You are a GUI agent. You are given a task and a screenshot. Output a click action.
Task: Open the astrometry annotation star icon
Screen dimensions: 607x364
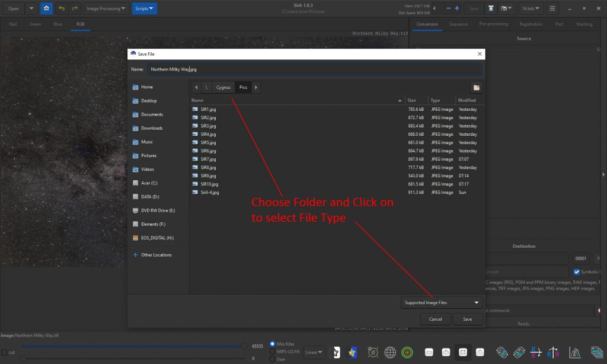[336, 352]
